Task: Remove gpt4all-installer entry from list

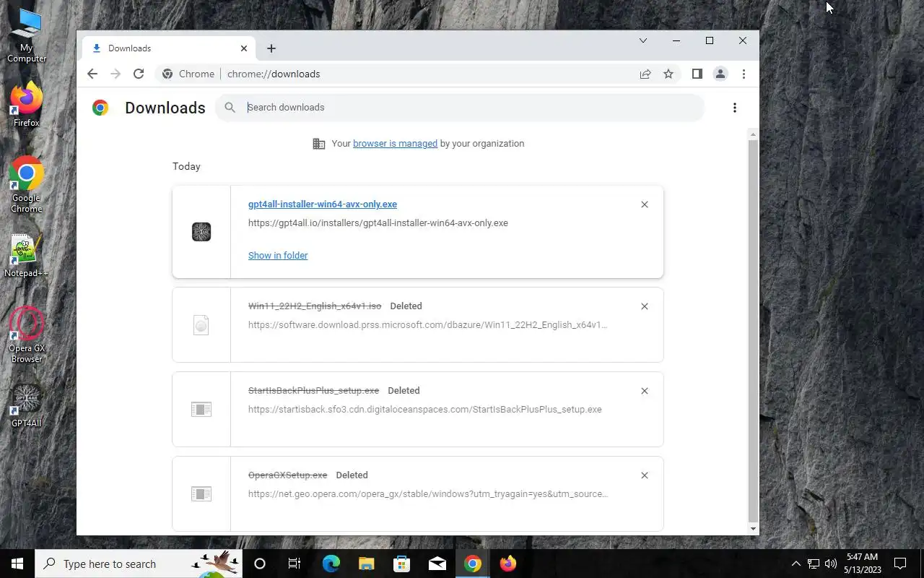Action: tap(645, 204)
